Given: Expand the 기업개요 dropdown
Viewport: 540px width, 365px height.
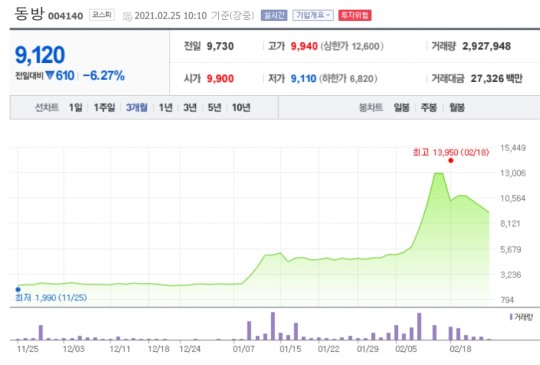Looking at the screenshot, I should pyautogui.click(x=313, y=15).
